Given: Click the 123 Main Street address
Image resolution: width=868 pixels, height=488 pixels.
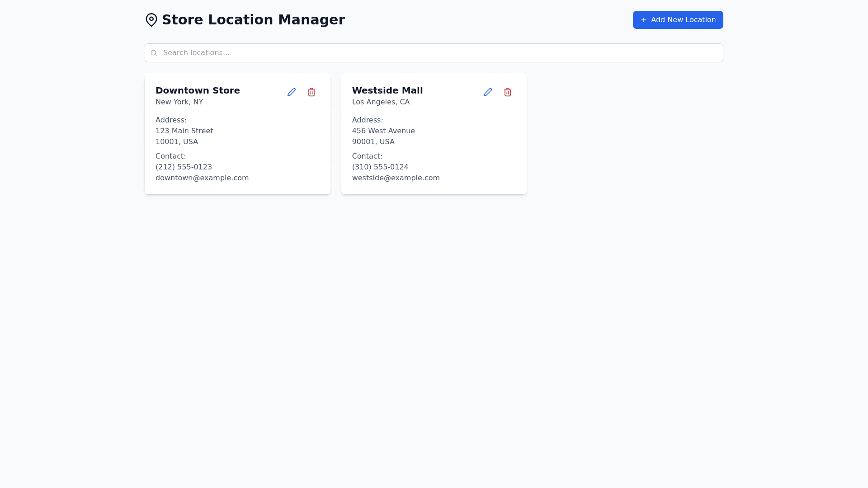Looking at the screenshot, I should [184, 131].
